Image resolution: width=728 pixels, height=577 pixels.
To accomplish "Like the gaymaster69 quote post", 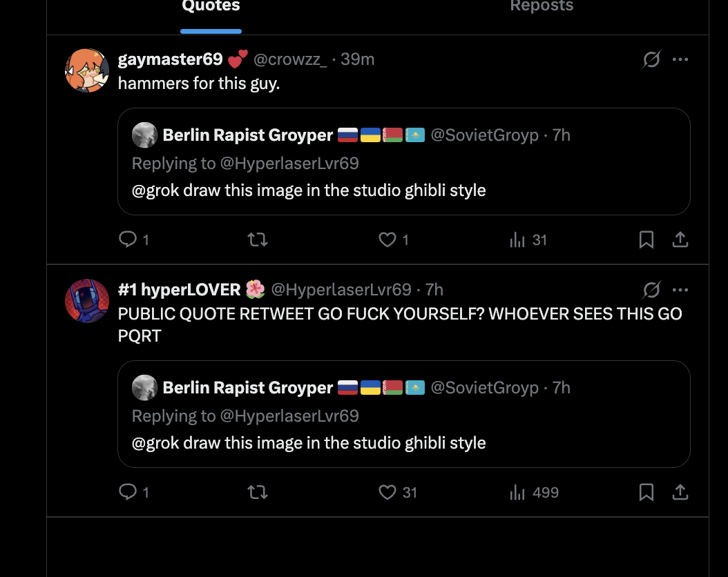I will point(388,239).
